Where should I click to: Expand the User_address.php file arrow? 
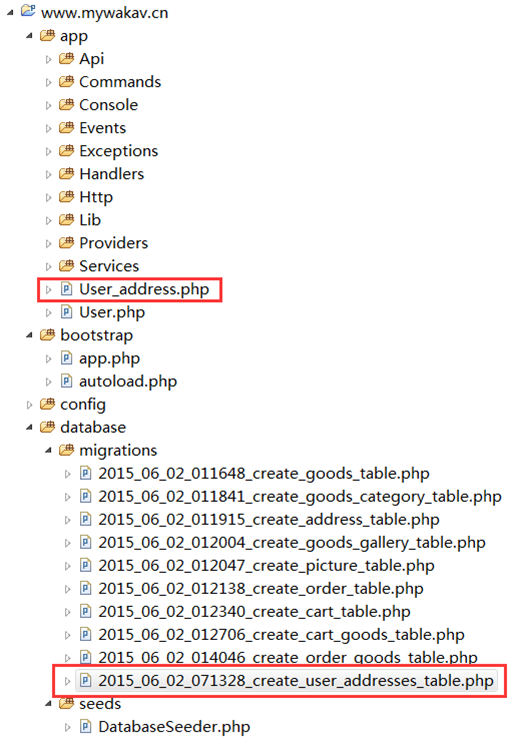point(48,290)
